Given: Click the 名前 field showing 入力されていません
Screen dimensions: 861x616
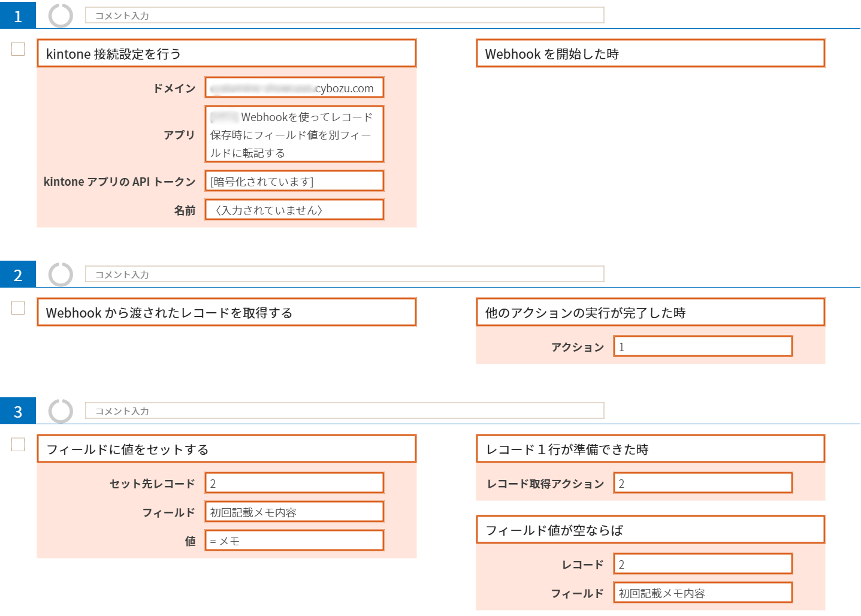Looking at the screenshot, I should pyautogui.click(x=294, y=210).
